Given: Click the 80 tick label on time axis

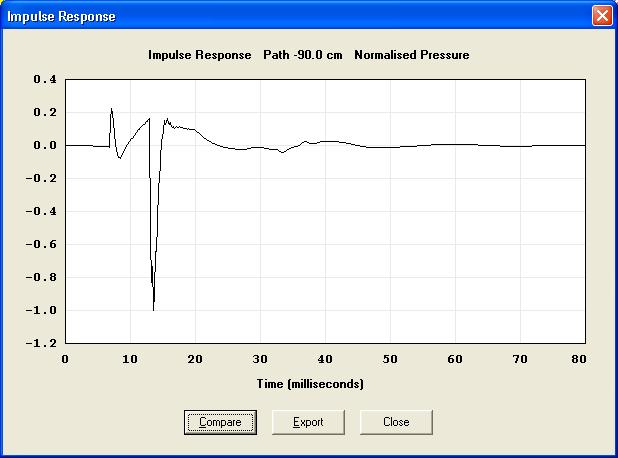Looking at the screenshot, I should pos(579,359).
